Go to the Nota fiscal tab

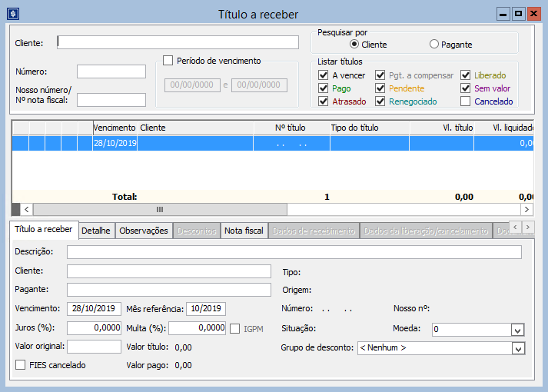(244, 231)
